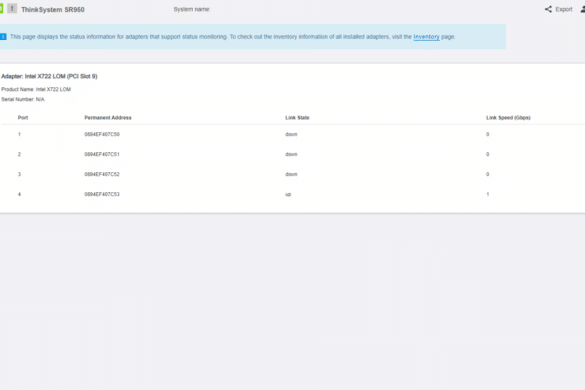Select address 0894EF407C52

coord(102,174)
